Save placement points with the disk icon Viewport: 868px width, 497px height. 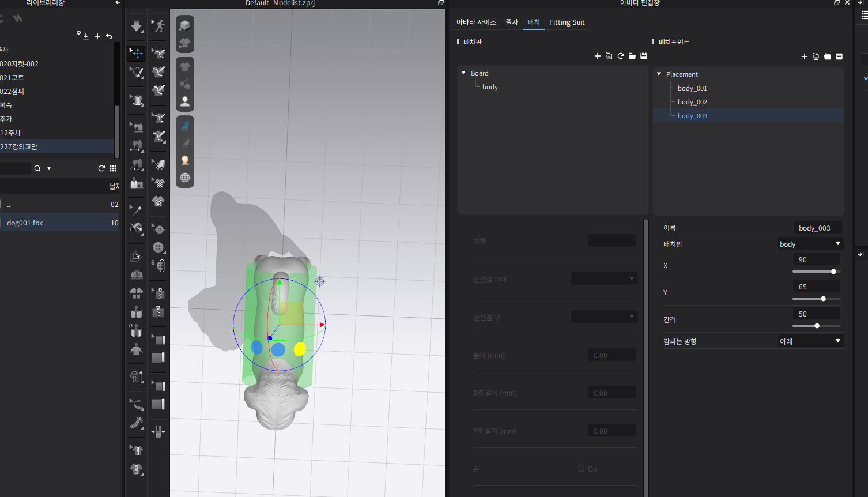pyautogui.click(x=839, y=57)
